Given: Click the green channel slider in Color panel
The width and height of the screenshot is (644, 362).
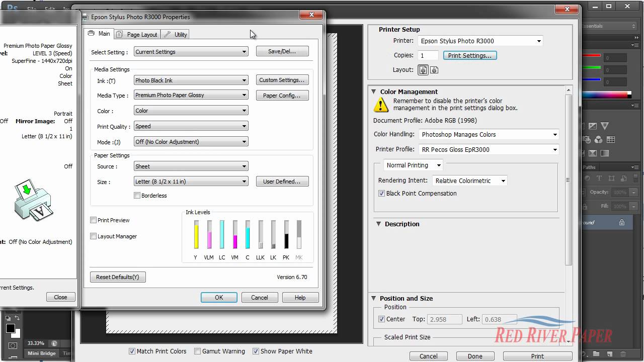Looking at the screenshot, I should 592,68.
